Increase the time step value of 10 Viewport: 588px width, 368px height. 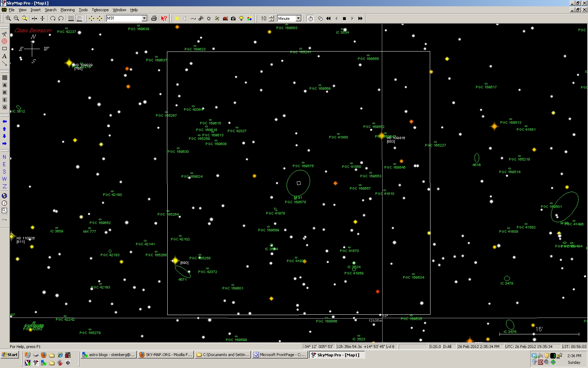[272, 16]
